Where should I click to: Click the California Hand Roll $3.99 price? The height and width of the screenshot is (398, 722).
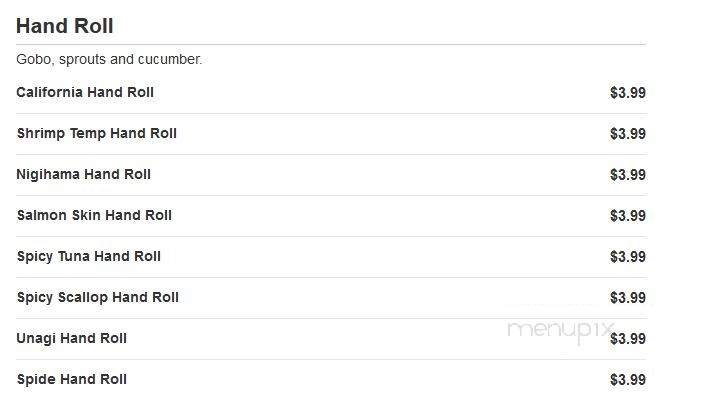pyautogui.click(x=628, y=93)
